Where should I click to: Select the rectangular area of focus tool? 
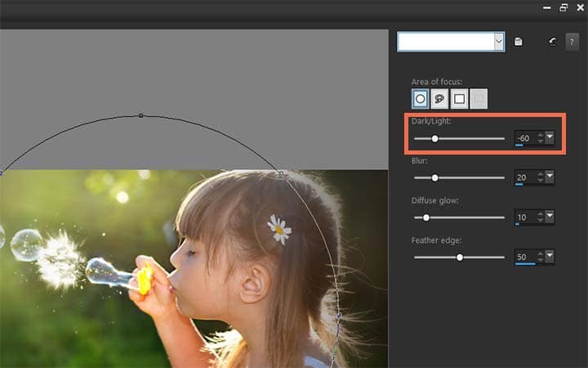(459, 99)
